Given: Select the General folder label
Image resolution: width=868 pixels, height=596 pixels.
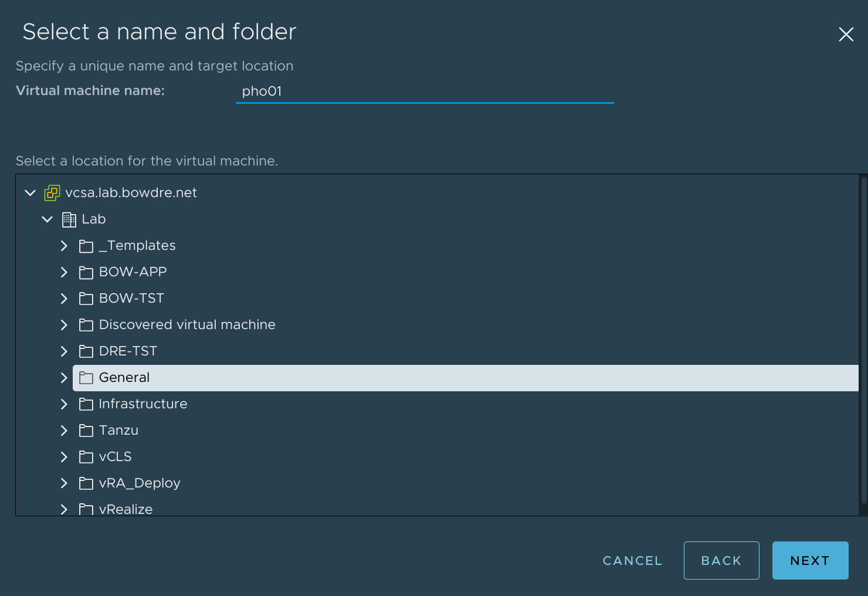Looking at the screenshot, I should (x=124, y=377).
